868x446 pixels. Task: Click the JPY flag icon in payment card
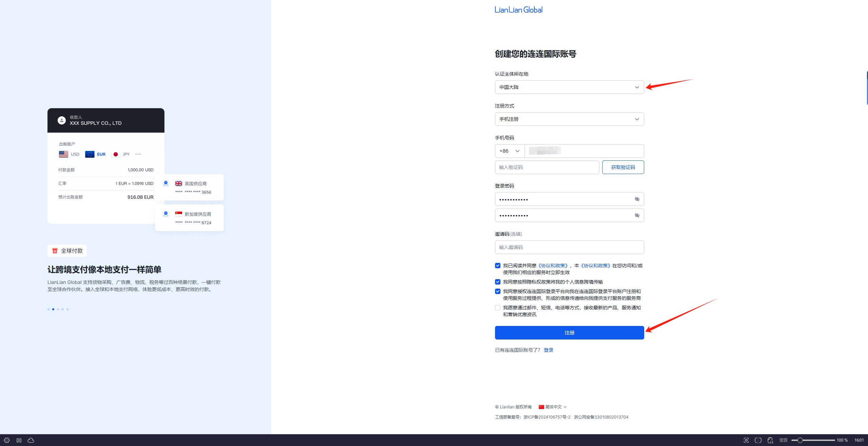click(116, 154)
